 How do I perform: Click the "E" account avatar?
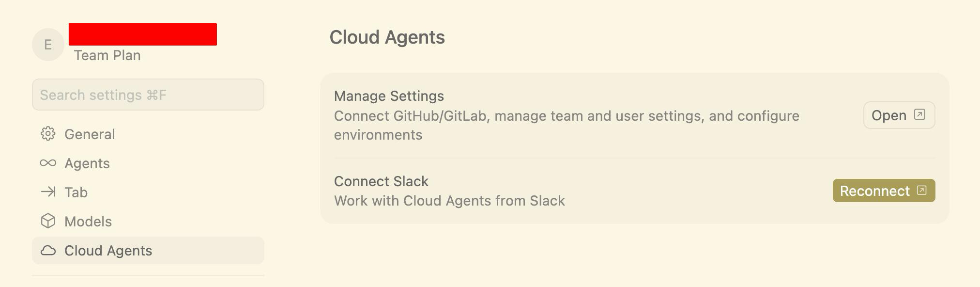pos(48,45)
